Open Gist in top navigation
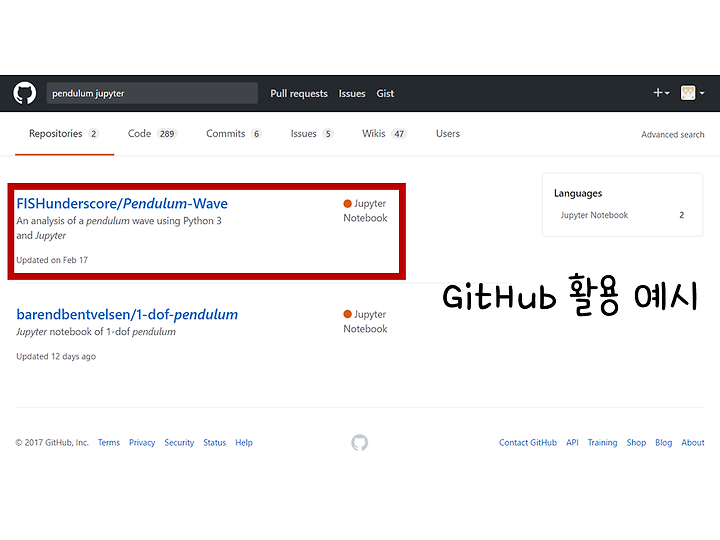The width and height of the screenshot is (720, 540). 385,94
